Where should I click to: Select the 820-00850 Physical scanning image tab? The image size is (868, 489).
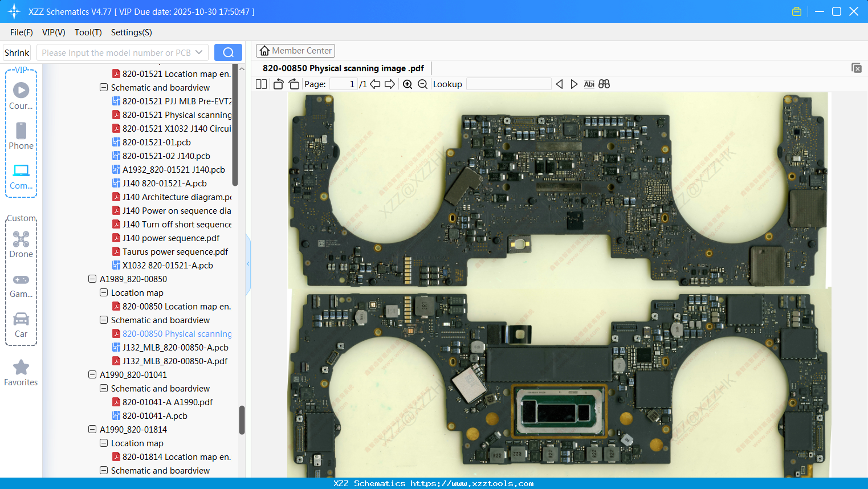[343, 68]
